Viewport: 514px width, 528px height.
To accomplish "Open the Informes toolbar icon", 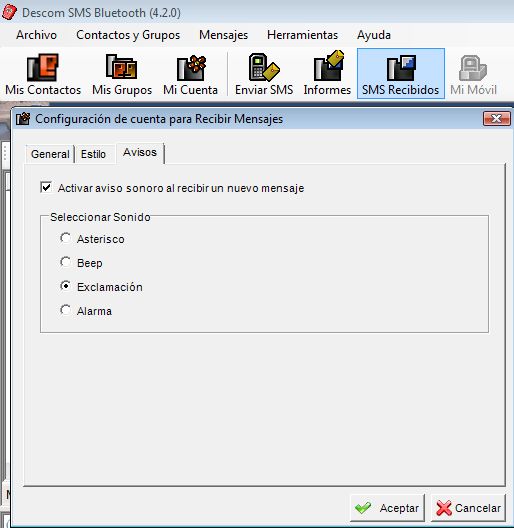I will [x=328, y=66].
